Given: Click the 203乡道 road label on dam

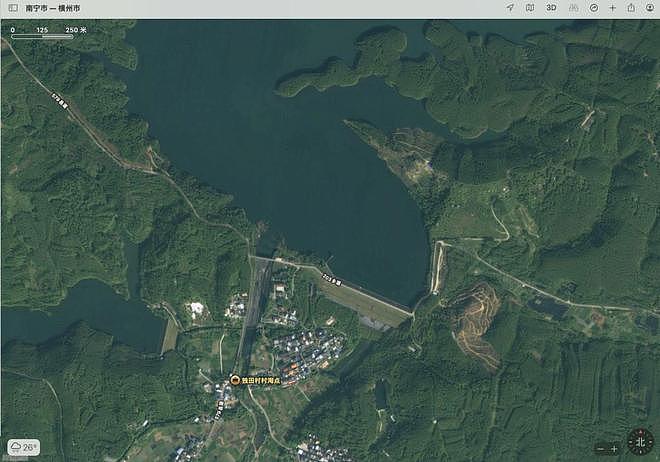Looking at the screenshot, I should 331,279.
